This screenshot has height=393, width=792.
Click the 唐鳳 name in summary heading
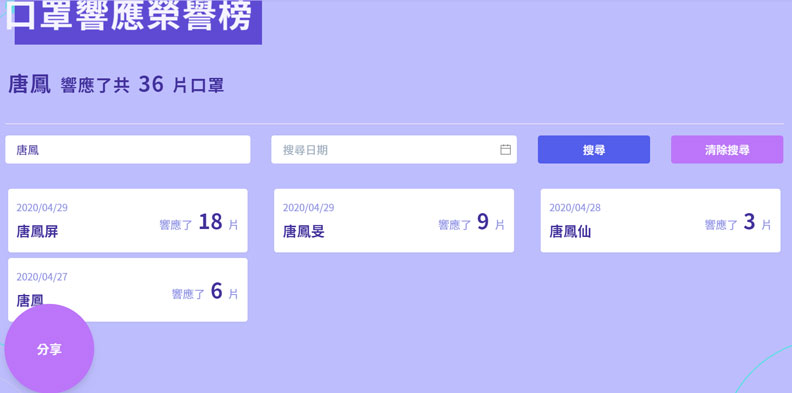coord(29,84)
